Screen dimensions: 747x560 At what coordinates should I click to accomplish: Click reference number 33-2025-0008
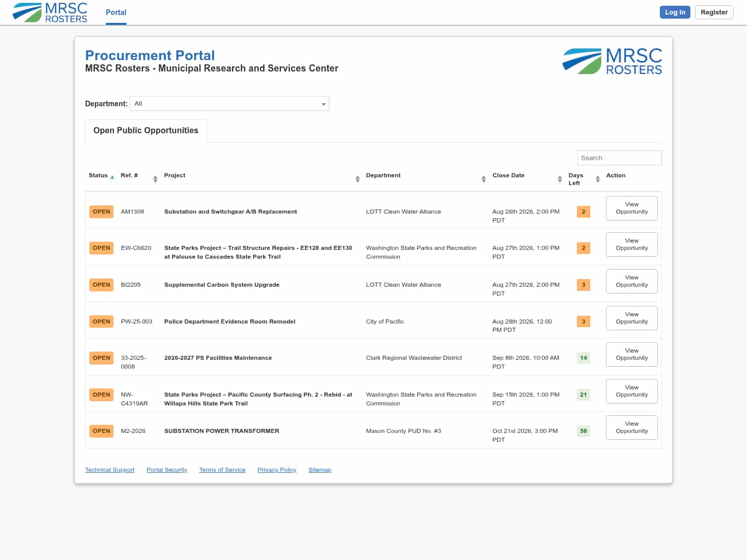(133, 362)
